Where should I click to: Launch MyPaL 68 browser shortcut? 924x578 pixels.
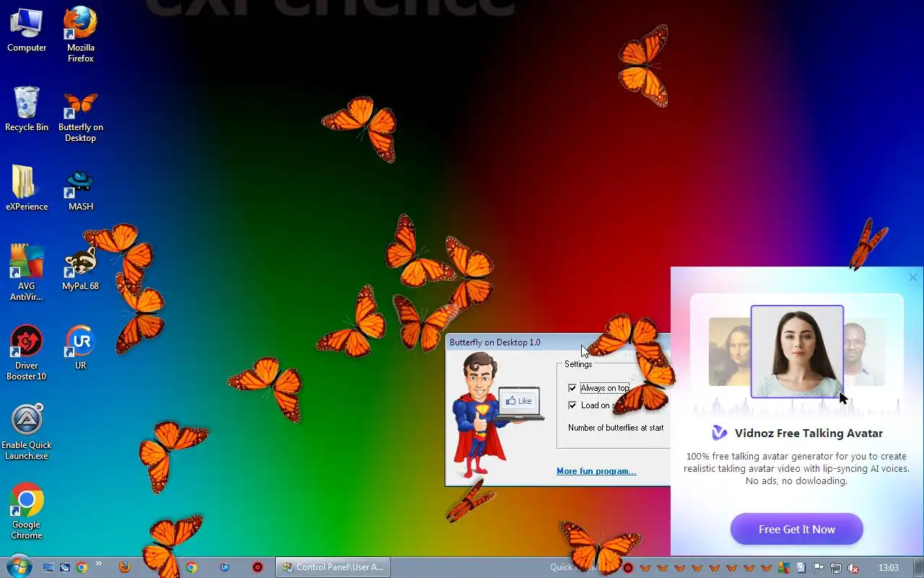81,269
